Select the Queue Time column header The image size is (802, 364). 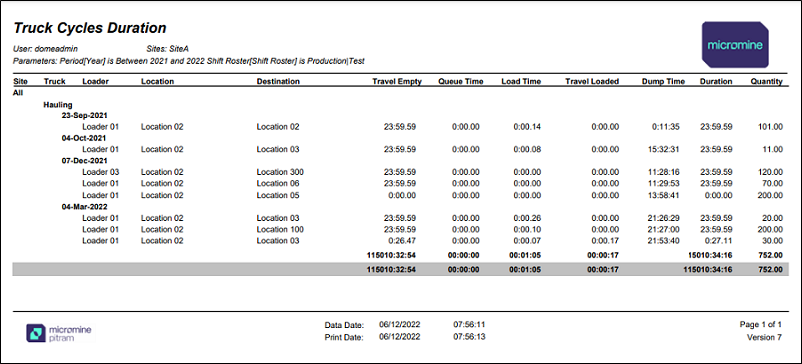[x=460, y=81]
